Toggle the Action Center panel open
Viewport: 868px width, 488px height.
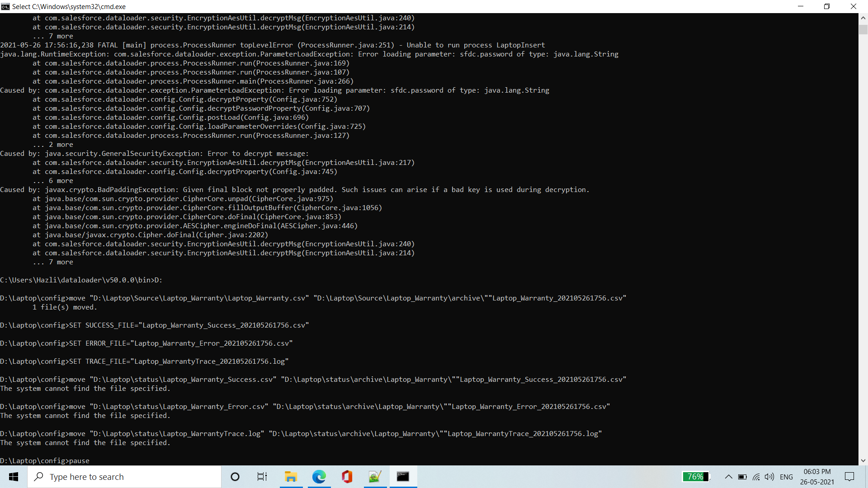click(849, 477)
